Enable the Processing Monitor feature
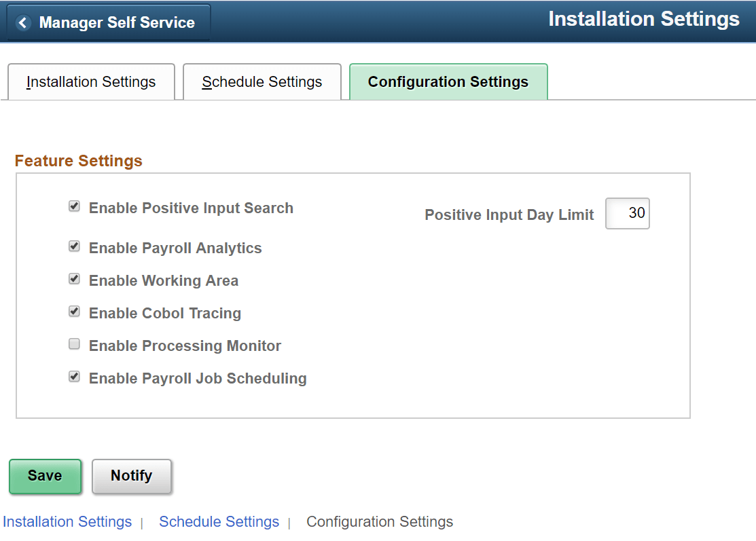This screenshot has height=541, width=756. pos(74,343)
